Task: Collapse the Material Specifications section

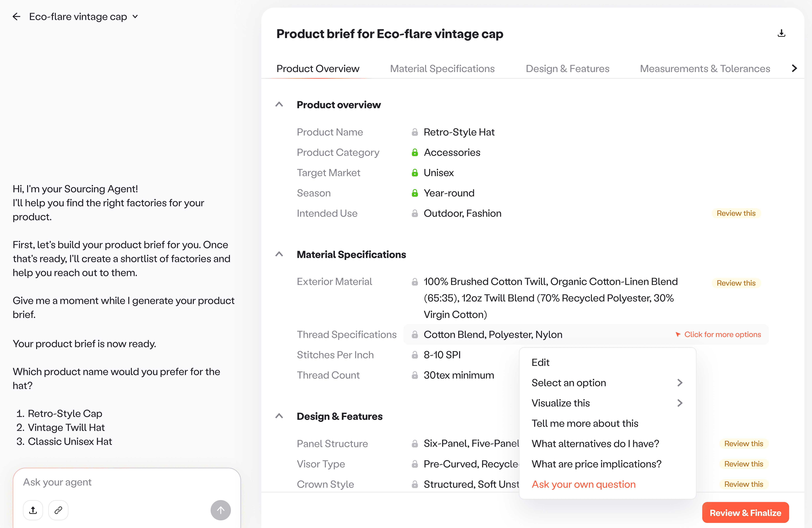Action: 279,254
